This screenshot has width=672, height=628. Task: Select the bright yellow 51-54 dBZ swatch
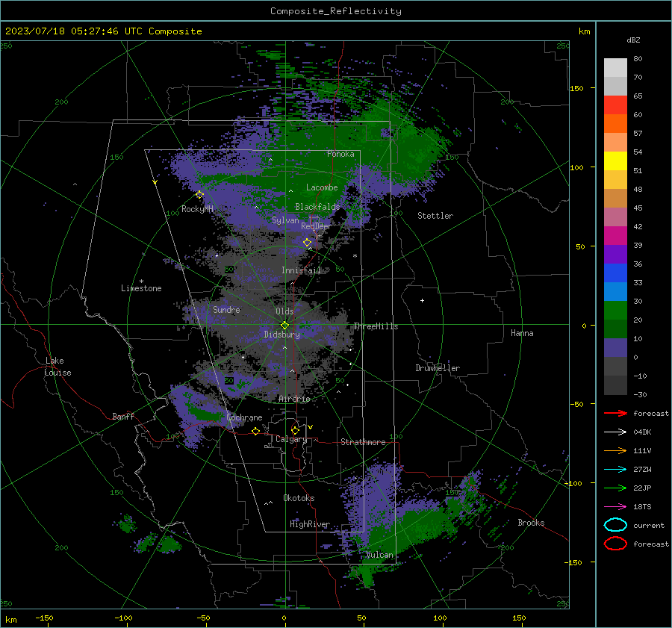coord(615,161)
